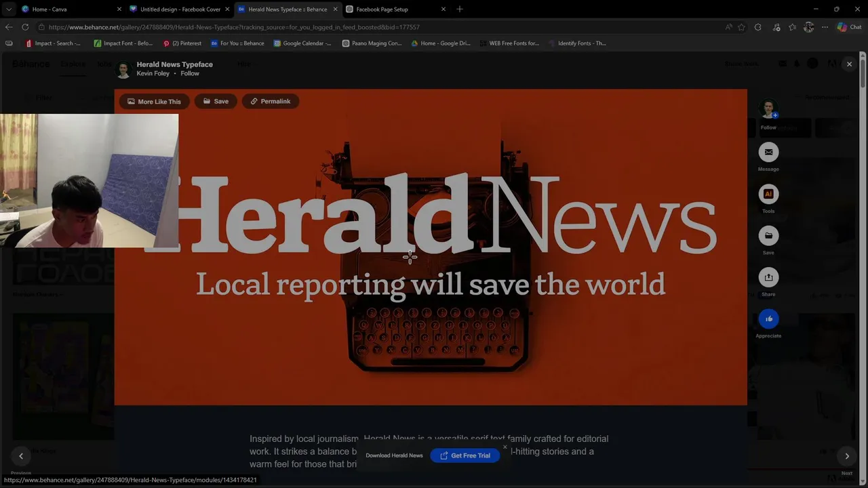Open the Tools icon in sidebar
The width and height of the screenshot is (868, 488).
point(768,194)
